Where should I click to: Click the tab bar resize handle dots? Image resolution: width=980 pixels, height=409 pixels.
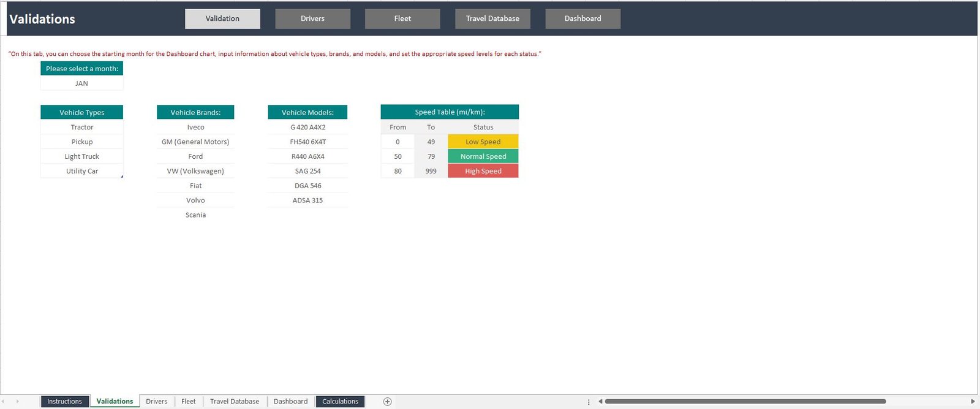coord(589,402)
